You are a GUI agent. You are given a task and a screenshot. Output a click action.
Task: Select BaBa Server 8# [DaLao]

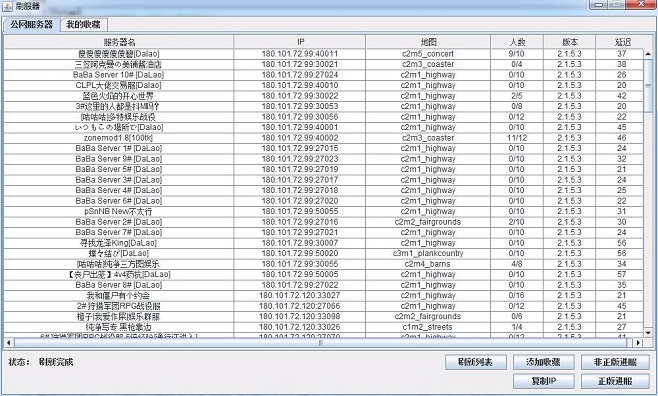pyautogui.click(x=119, y=285)
